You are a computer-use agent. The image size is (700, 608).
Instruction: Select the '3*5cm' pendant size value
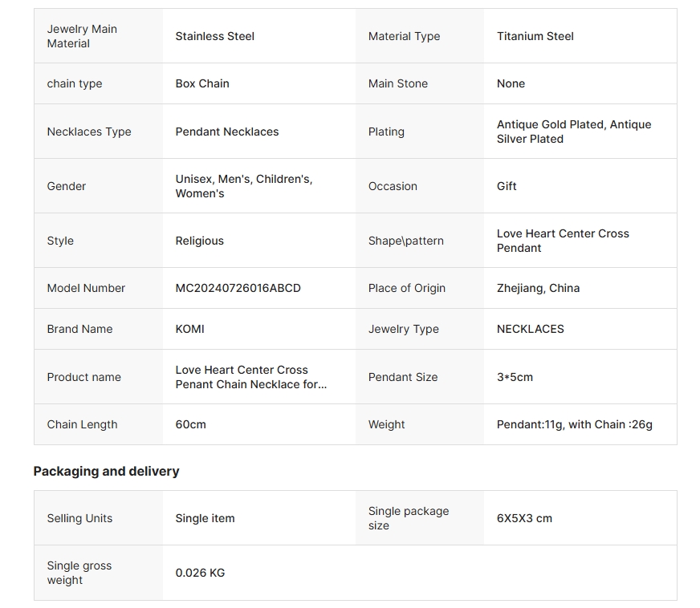515,377
